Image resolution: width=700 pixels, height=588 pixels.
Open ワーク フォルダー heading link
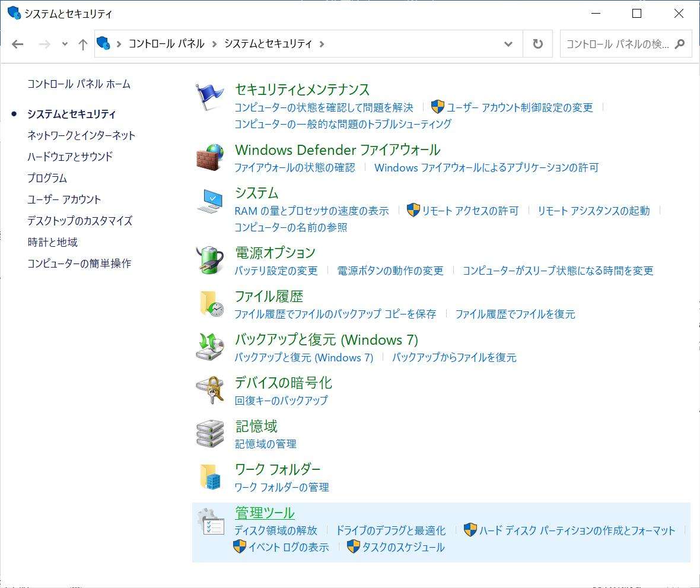click(x=278, y=469)
